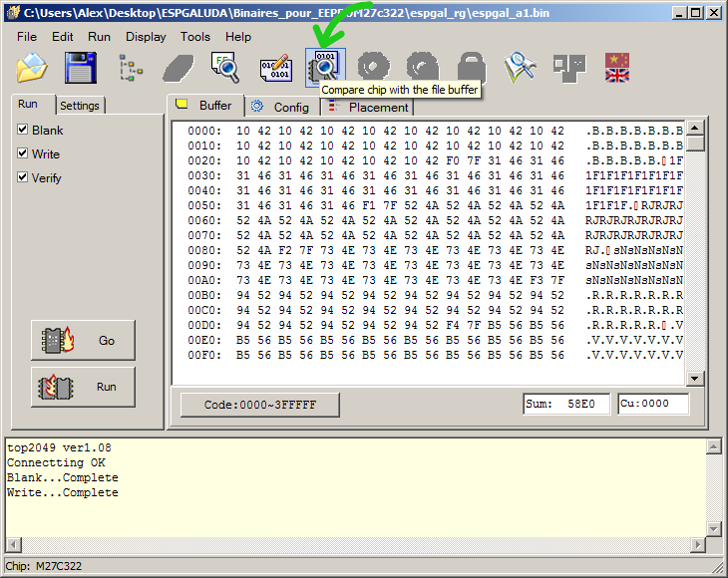Switch language with the flags icon
This screenshot has width=728, height=578.
coord(618,68)
